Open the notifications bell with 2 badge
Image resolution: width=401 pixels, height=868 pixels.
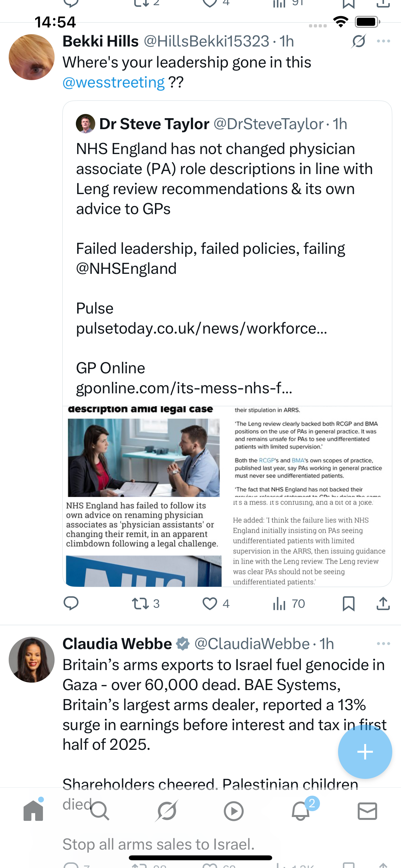click(x=301, y=811)
